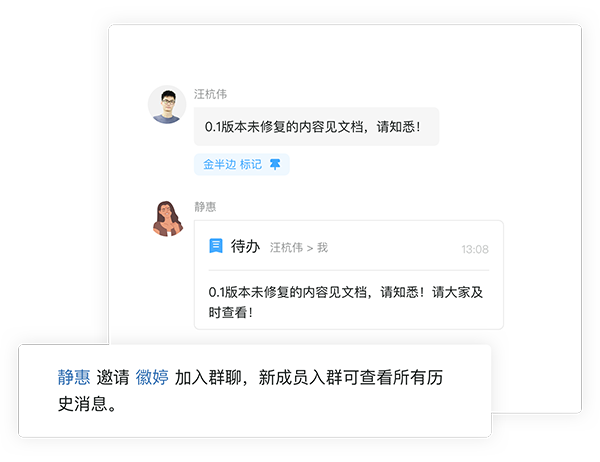Click blue 徽婷 link in invite notice
Viewport: 600px width, 462px height.
[152, 377]
